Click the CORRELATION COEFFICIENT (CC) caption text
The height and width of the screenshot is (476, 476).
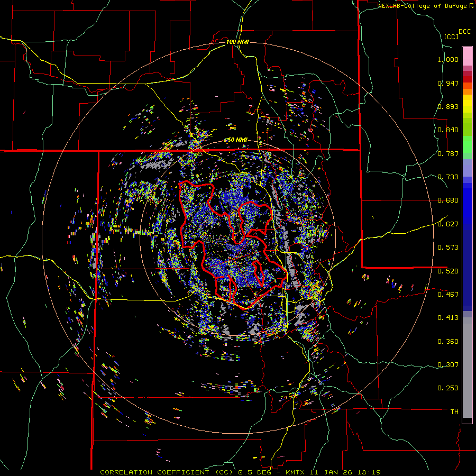click(167, 472)
